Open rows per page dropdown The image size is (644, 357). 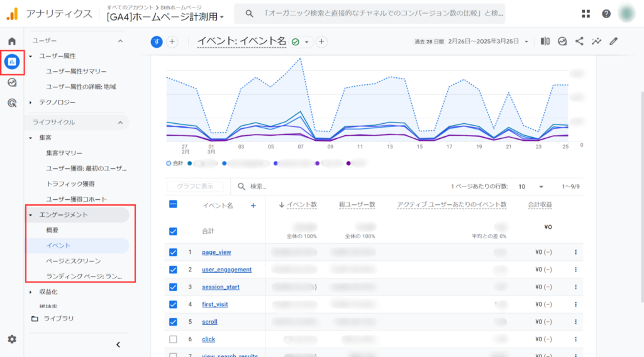531,187
